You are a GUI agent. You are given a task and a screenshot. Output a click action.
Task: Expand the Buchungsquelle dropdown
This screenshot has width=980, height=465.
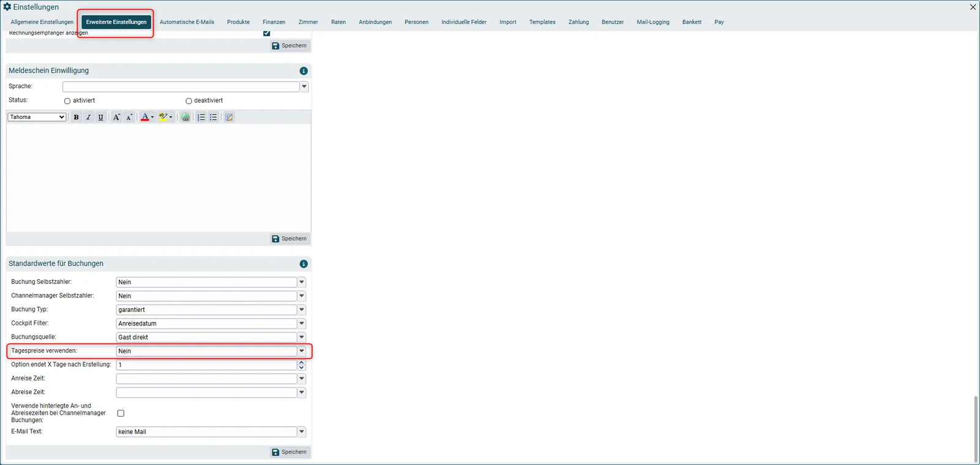(x=301, y=338)
